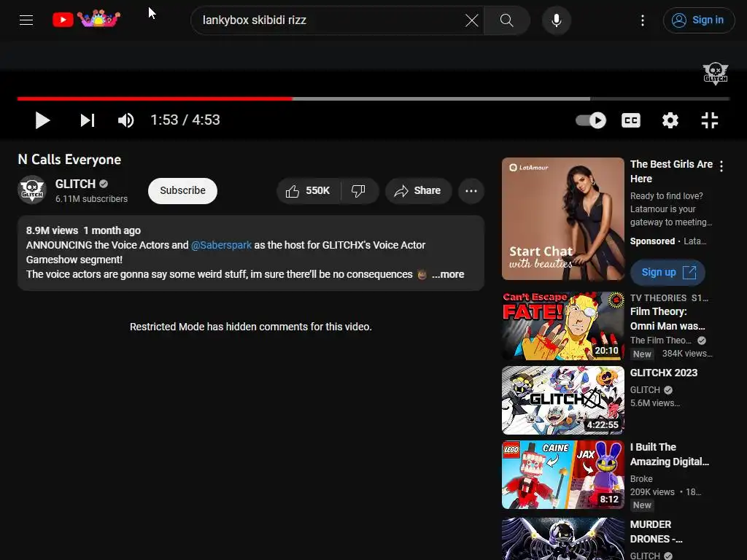Go to YouTube home via logo
Screen dimensions: 747x560
tap(86, 19)
